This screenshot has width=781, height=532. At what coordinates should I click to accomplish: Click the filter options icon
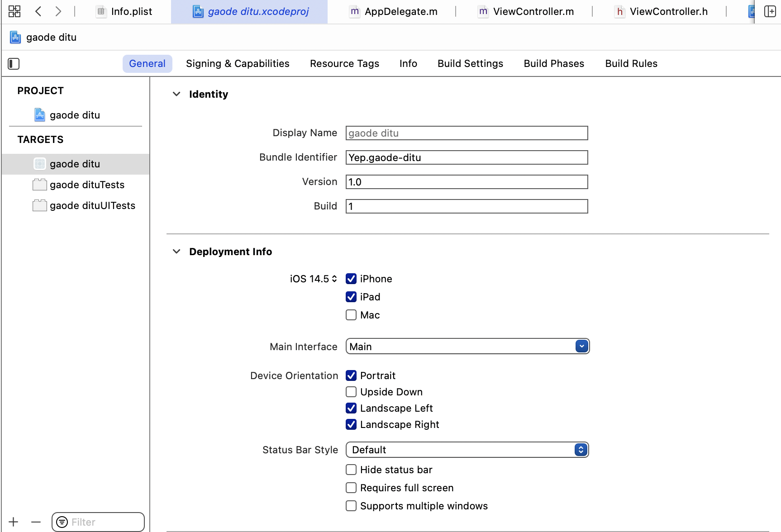62,522
